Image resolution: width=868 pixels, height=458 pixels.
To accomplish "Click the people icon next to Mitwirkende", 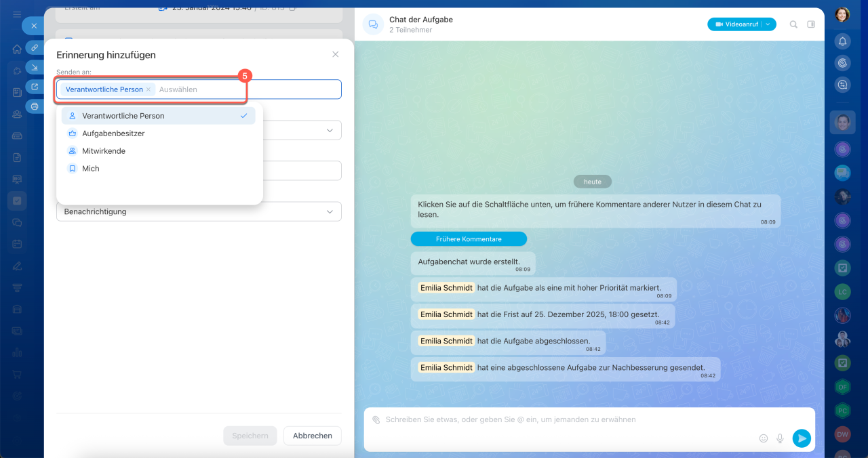I will pyautogui.click(x=73, y=151).
